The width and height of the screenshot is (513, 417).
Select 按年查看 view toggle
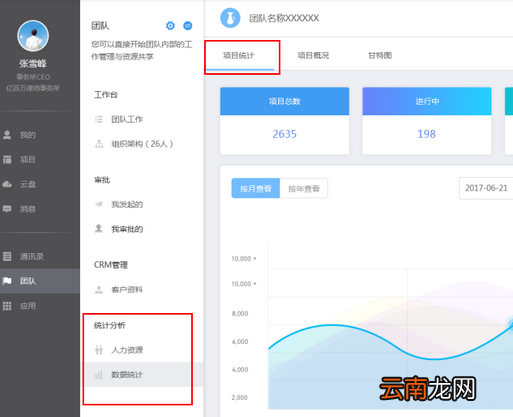[304, 189]
